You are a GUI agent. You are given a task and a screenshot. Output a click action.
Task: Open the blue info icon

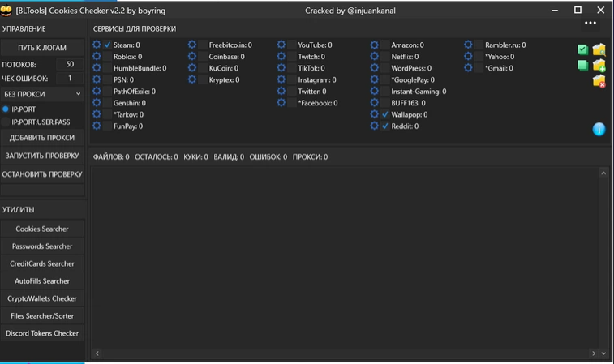[x=599, y=129]
